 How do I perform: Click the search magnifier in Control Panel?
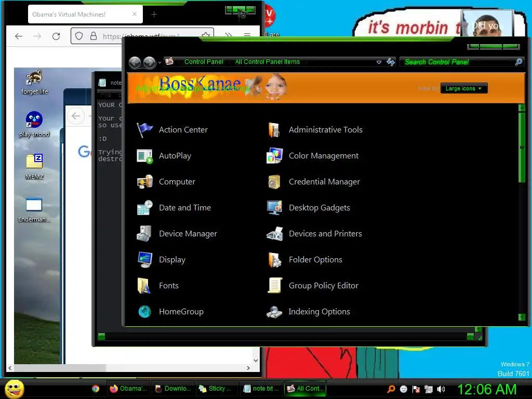[518, 62]
